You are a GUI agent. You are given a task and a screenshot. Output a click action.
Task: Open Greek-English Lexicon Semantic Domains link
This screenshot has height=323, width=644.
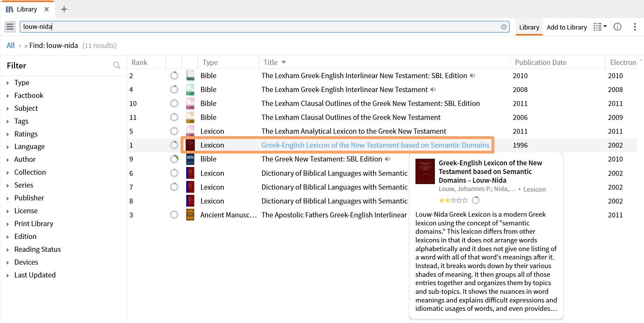[x=375, y=145]
